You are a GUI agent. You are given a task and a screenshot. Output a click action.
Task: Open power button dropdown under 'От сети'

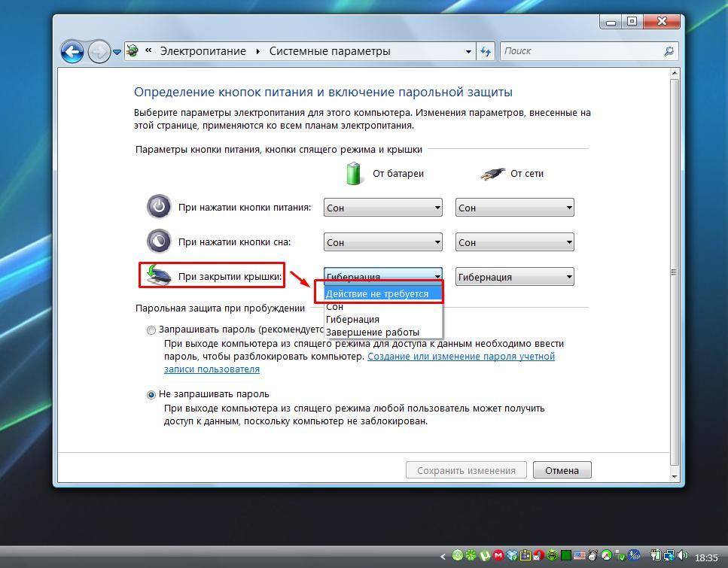[x=515, y=208]
